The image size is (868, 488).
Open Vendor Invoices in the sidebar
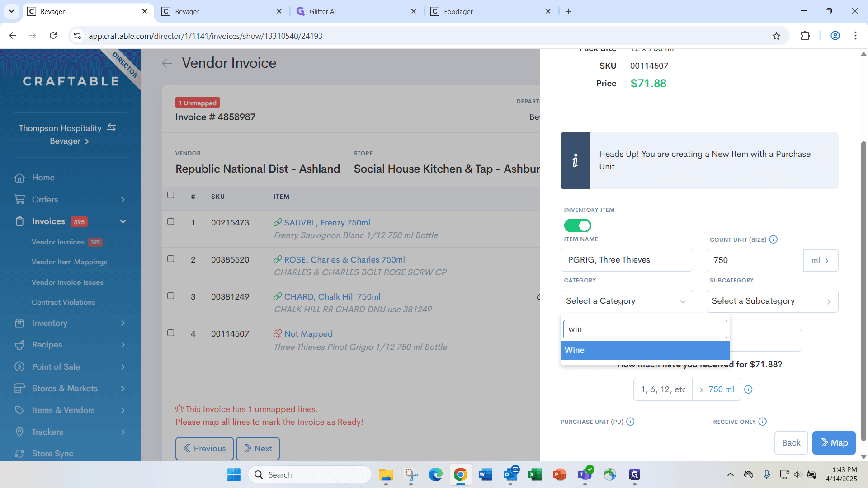(x=58, y=242)
